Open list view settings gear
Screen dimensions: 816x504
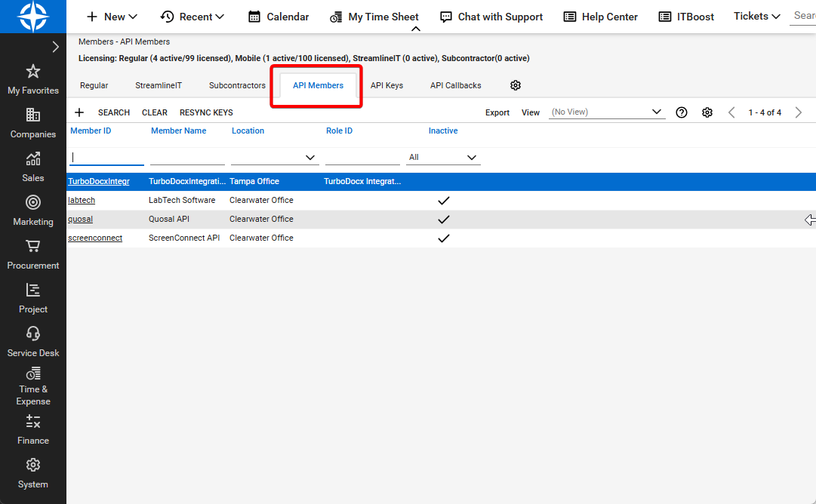(707, 112)
